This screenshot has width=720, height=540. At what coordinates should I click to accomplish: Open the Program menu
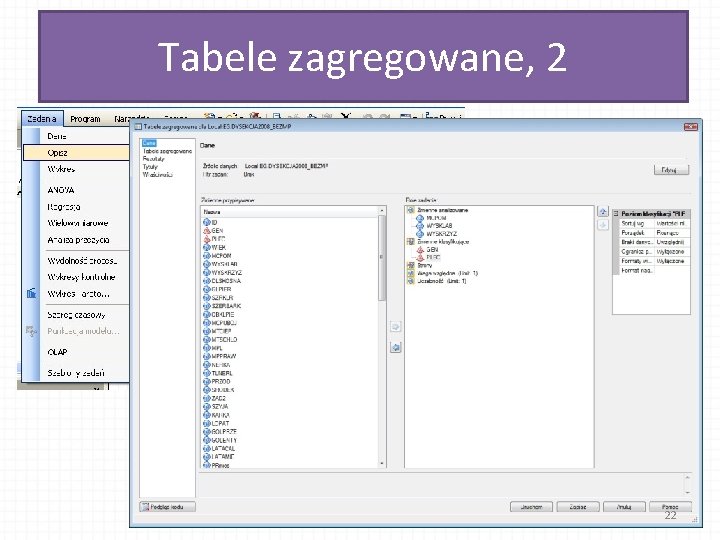(x=85, y=119)
